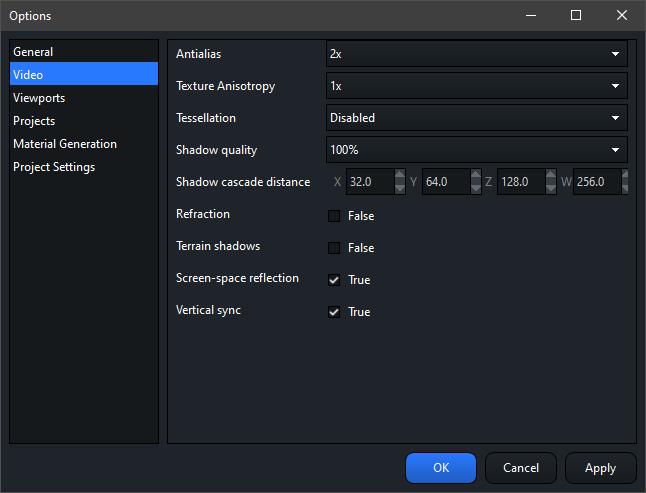Viewport: 646px width, 493px height.
Task: Open the Material Generation category
Action: point(65,144)
